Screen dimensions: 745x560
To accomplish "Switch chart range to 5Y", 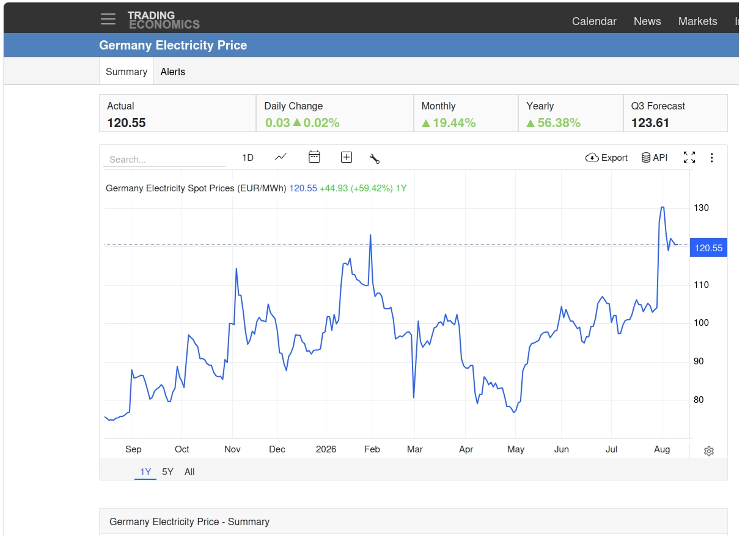I will coord(167,472).
